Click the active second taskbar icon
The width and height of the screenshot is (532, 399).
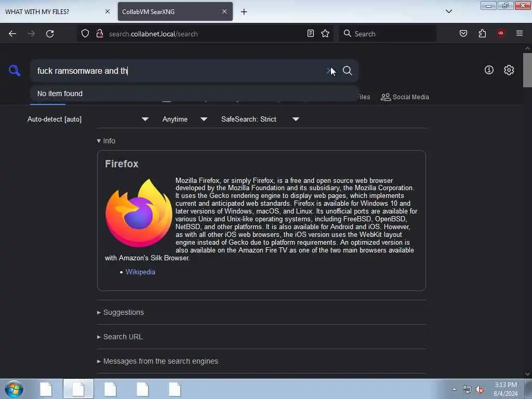coord(78,389)
